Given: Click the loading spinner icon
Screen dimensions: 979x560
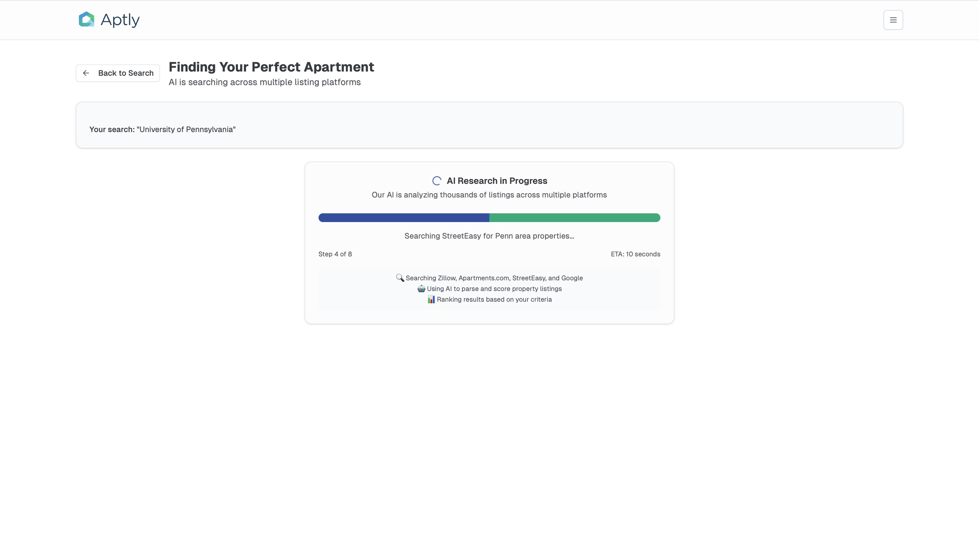Looking at the screenshot, I should coord(437,181).
